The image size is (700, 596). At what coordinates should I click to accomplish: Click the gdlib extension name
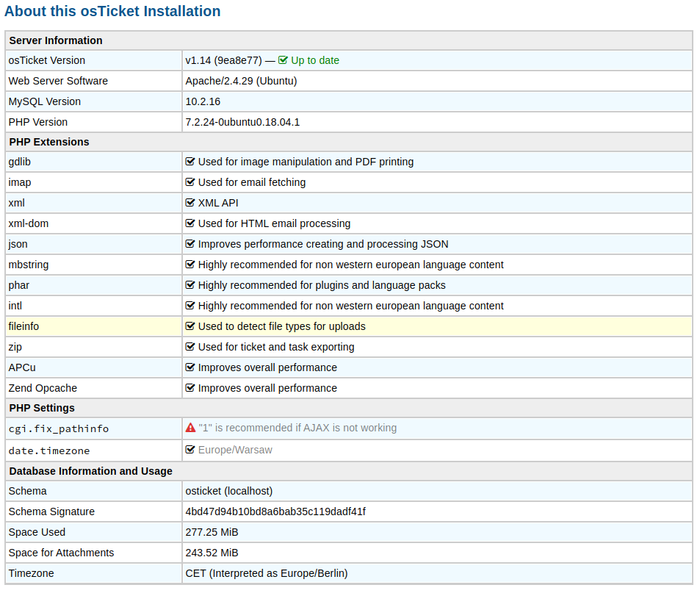19,162
